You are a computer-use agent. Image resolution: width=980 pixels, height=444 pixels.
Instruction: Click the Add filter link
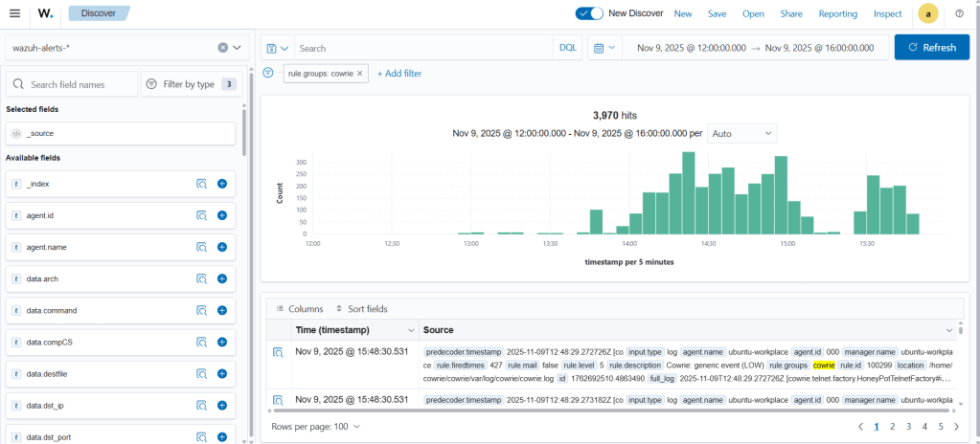pos(399,74)
